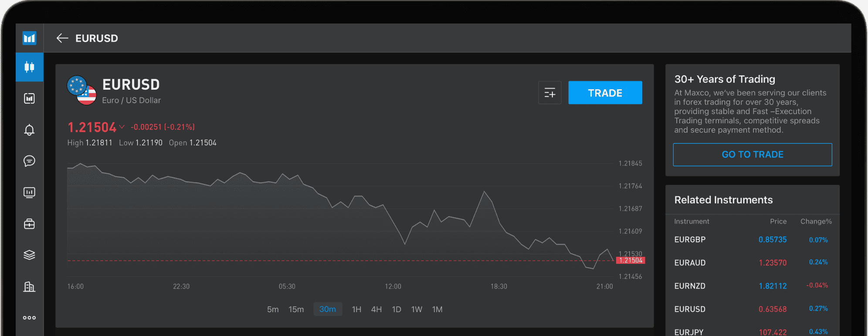868x336 pixels.
Task: Select the 15m timeframe
Action: [296, 309]
